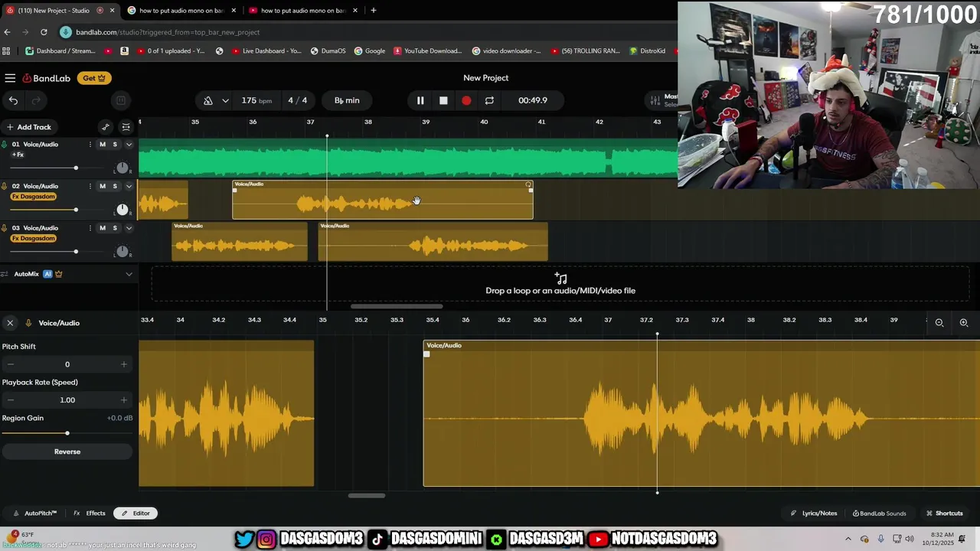Click the track 01 green microphone icon
This screenshot has width=980, height=551.
(x=5, y=144)
